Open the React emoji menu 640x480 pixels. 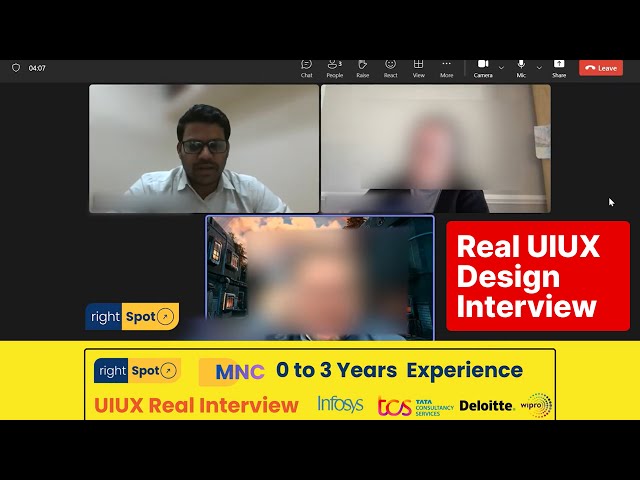tap(391, 69)
